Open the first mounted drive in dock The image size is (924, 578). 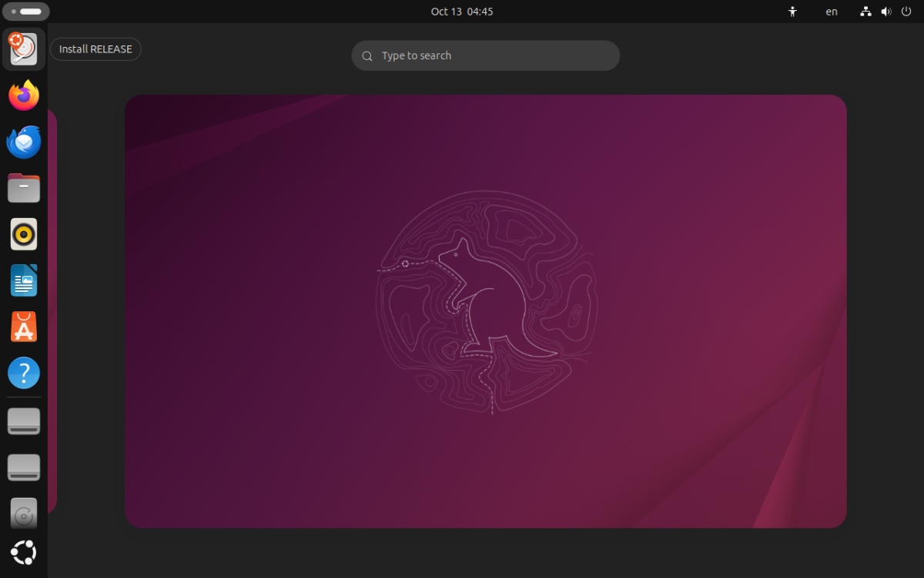pyautogui.click(x=24, y=422)
